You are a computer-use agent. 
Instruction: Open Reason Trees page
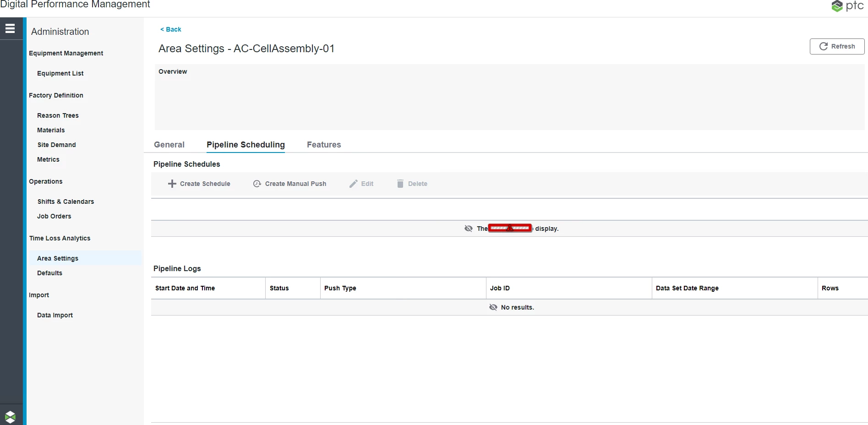pos(58,115)
